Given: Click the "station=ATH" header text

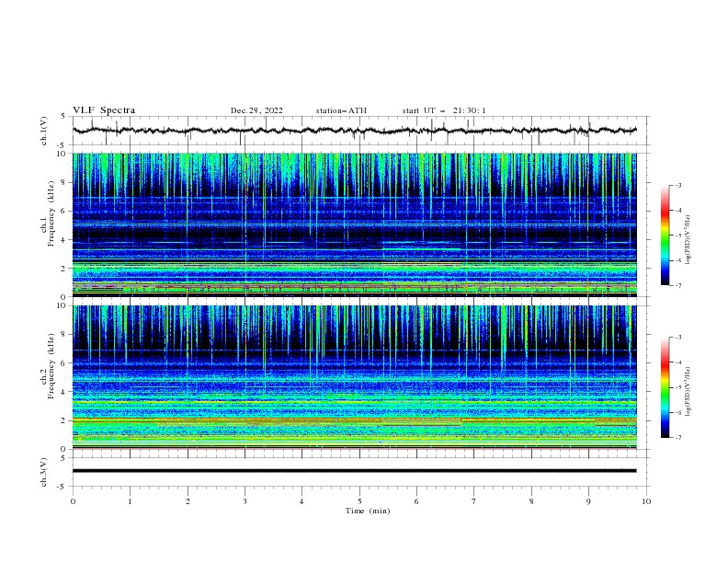Looking at the screenshot, I should pyautogui.click(x=341, y=110).
